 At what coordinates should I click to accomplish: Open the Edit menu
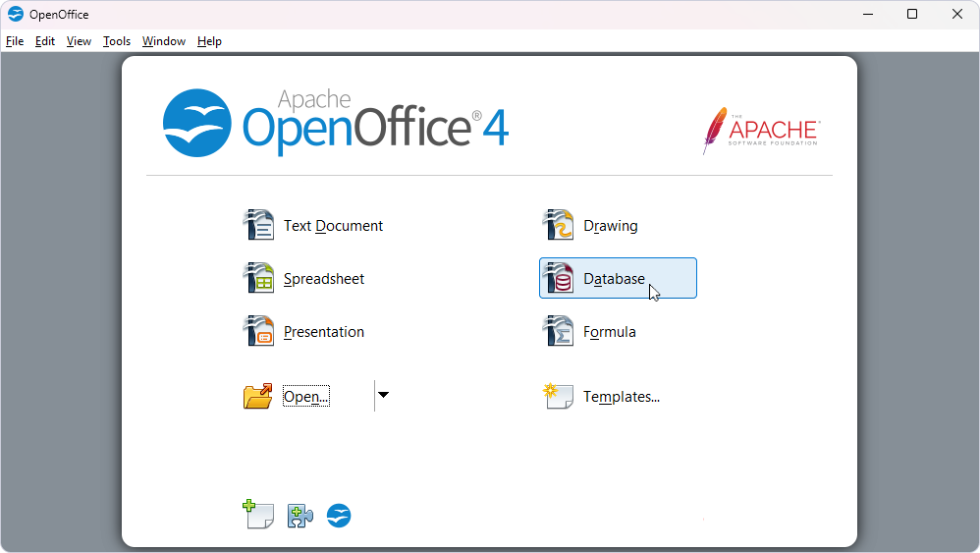point(45,41)
